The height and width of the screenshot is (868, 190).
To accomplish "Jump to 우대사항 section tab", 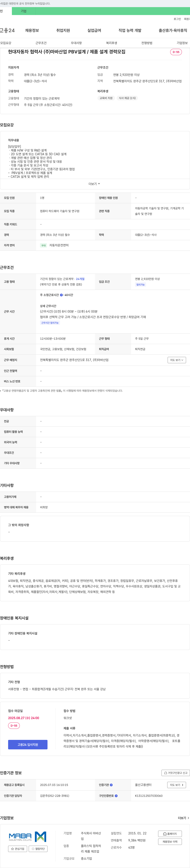I will click(76, 43).
